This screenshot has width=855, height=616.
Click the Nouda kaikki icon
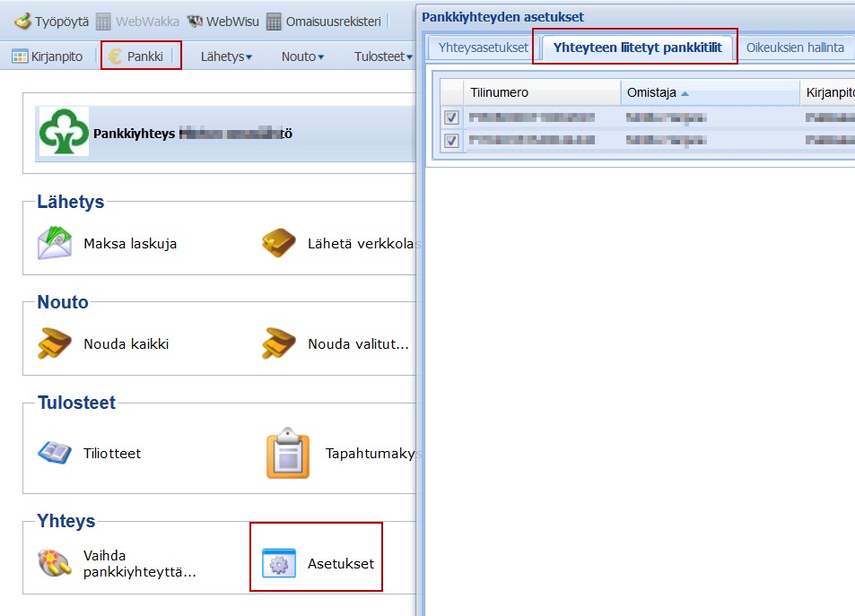tap(55, 343)
